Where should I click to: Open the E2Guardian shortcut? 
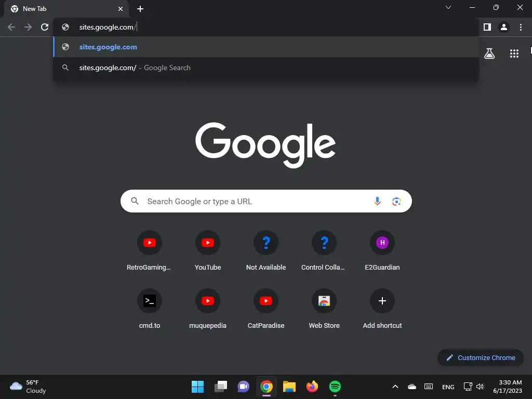382,251
